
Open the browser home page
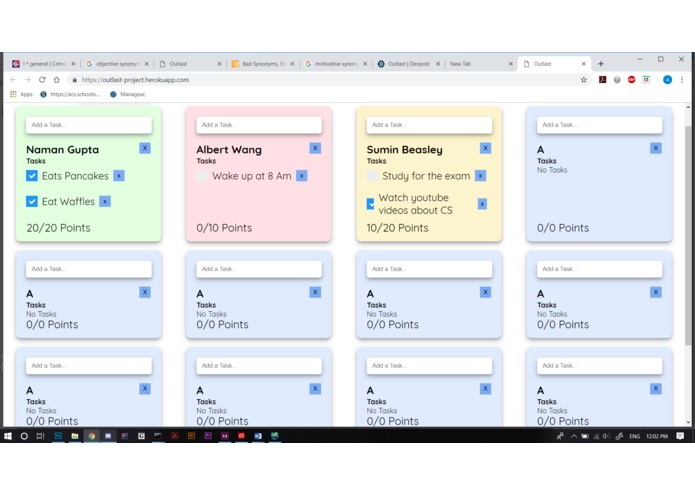point(57,80)
